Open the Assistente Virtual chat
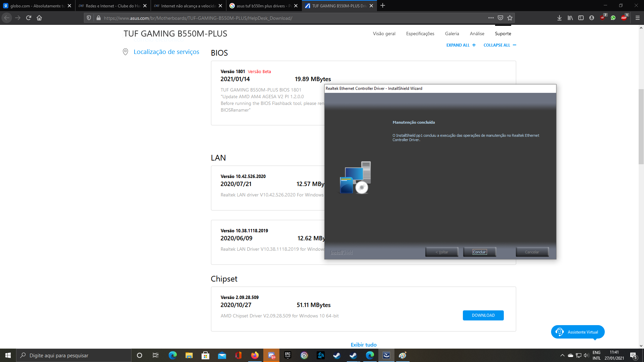The width and height of the screenshot is (644, 362). (x=578, y=332)
